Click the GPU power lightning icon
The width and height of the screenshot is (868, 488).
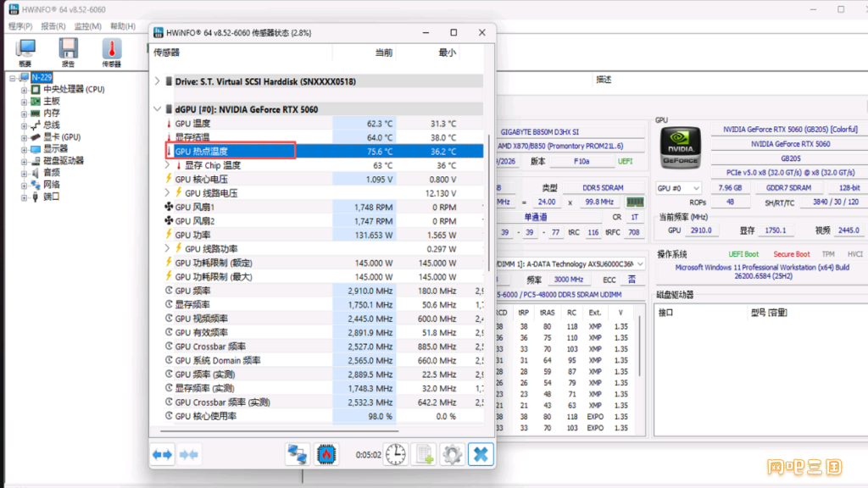pyautogui.click(x=169, y=235)
